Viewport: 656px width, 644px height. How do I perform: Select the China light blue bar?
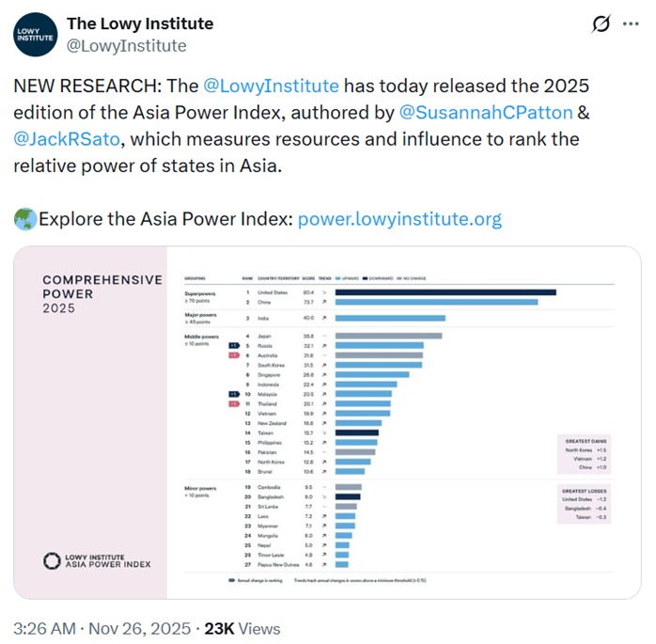436,303
